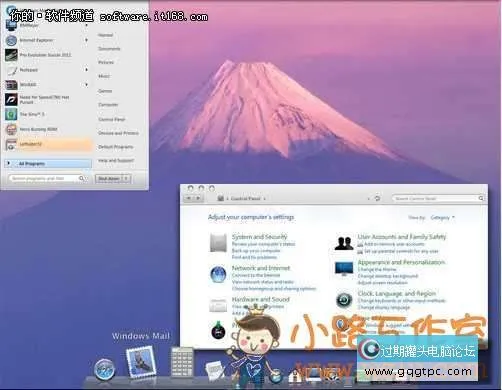The width and height of the screenshot is (502, 390).
Task: Expand the Control Panel breadcrumb arrow
Action: tap(264, 199)
